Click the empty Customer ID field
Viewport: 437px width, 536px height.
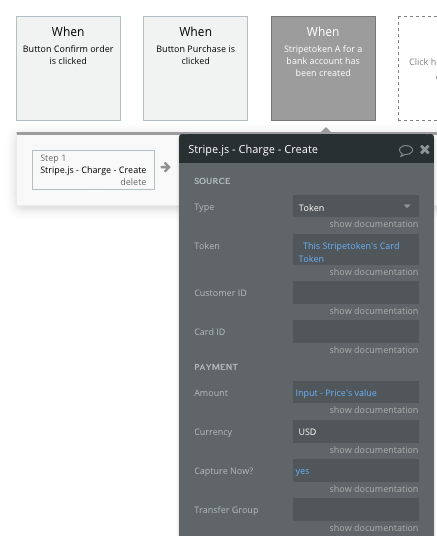click(356, 293)
